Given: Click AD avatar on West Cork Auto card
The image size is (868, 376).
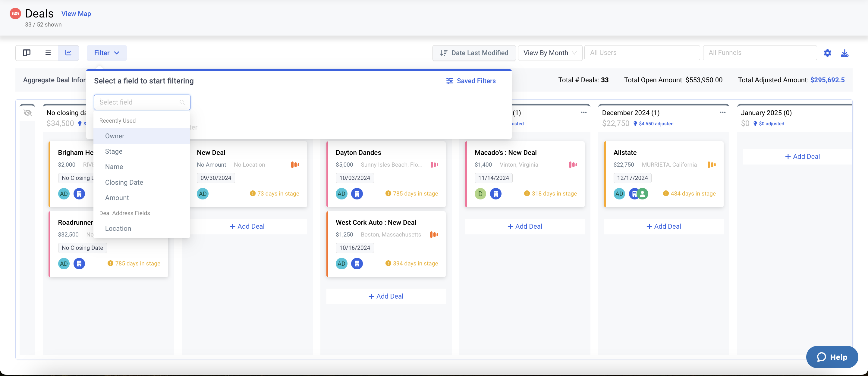Looking at the screenshot, I should tap(341, 264).
